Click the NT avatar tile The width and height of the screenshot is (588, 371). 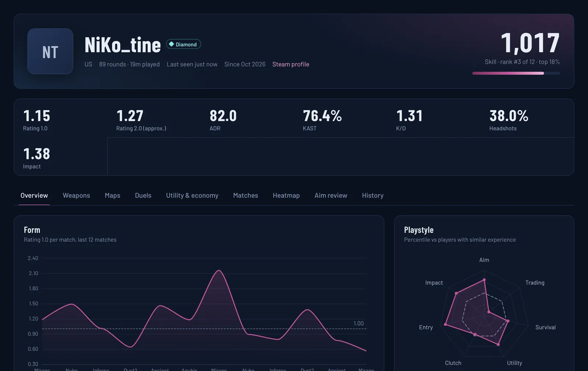click(x=50, y=51)
